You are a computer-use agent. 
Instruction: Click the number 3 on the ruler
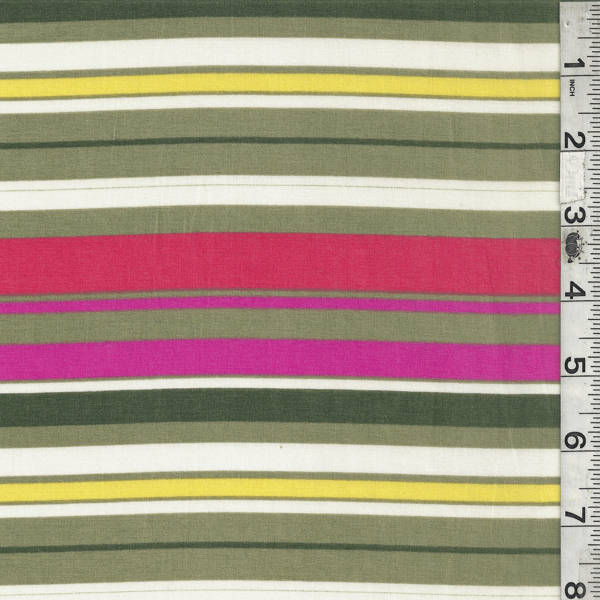(575, 215)
